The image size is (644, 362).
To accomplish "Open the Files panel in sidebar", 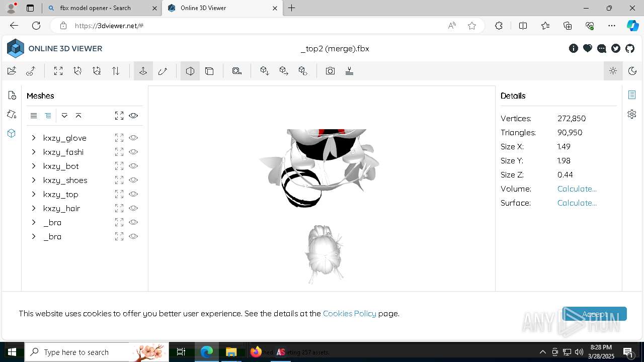I will (x=12, y=96).
